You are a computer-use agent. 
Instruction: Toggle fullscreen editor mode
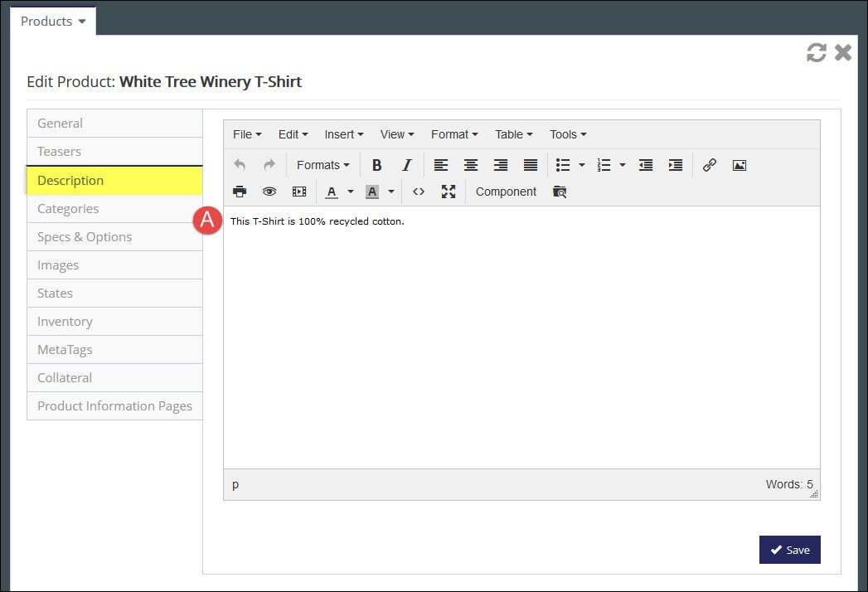tap(449, 192)
